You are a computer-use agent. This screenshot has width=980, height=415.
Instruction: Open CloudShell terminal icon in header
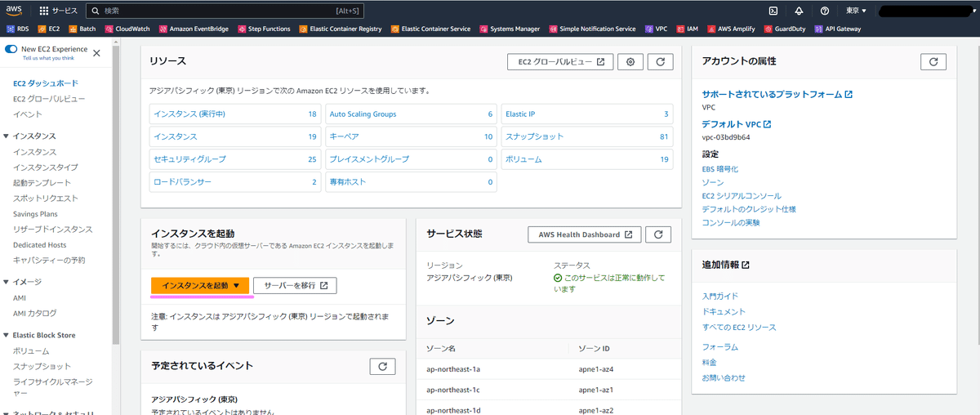(x=773, y=11)
